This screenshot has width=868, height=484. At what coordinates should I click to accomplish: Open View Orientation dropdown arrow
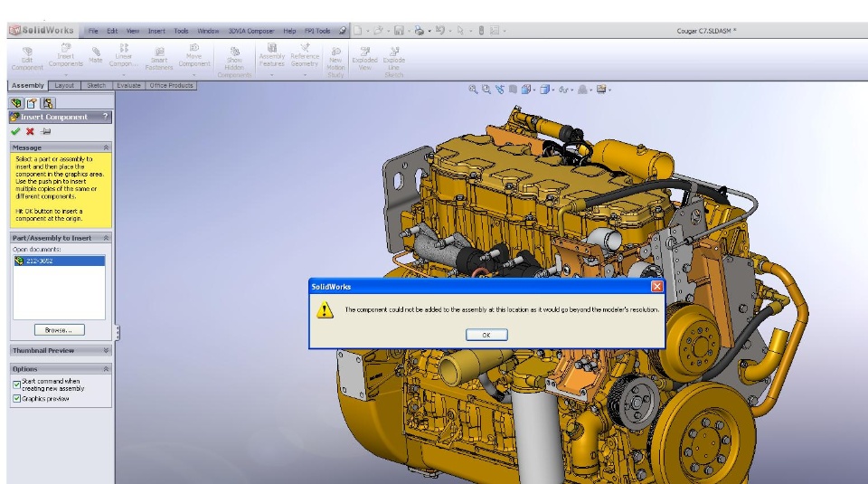pyautogui.click(x=533, y=90)
